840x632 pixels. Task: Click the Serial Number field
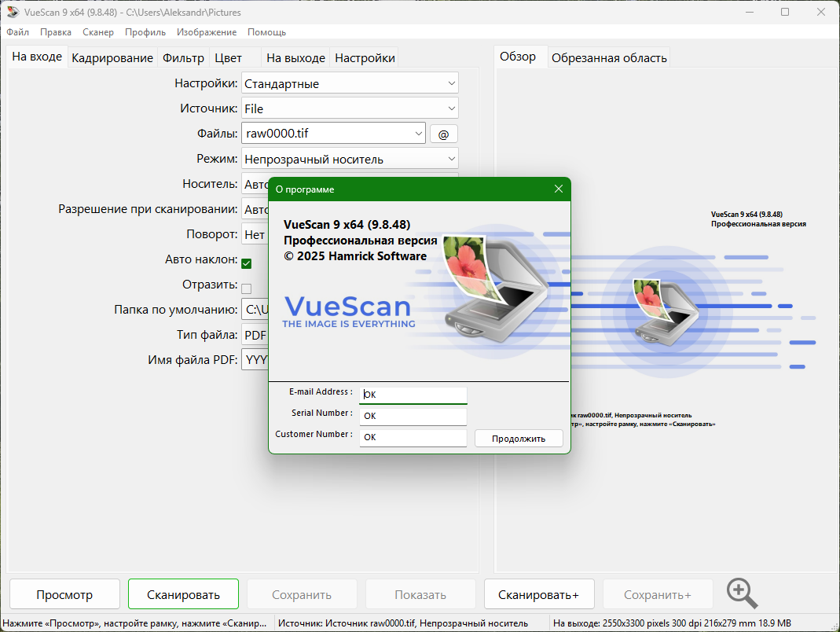[413, 416]
